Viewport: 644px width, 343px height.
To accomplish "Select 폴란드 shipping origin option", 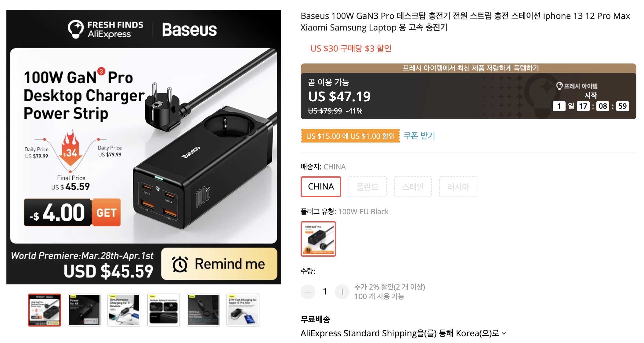I will (367, 186).
